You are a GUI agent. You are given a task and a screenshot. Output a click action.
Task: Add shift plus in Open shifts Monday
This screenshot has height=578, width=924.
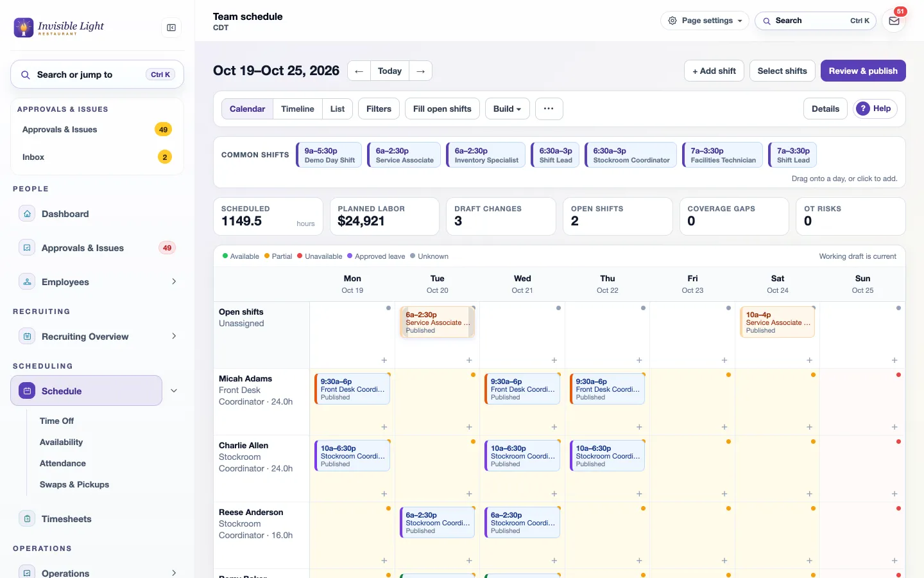click(x=384, y=360)
